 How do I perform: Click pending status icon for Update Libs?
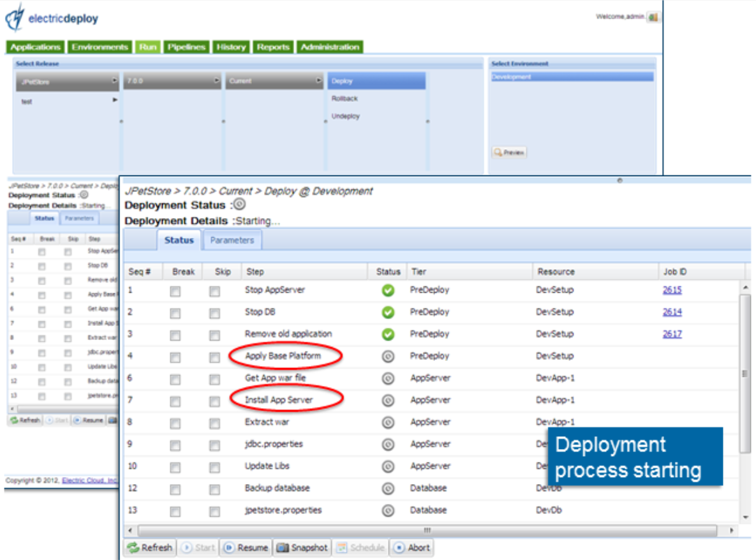tap(388, 466)
